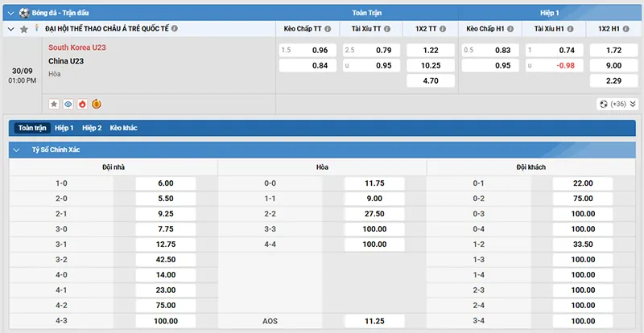Bet correct score 1-0 at 6.00
The width and height of the screenshot is (644, 333).
point(166,183)
